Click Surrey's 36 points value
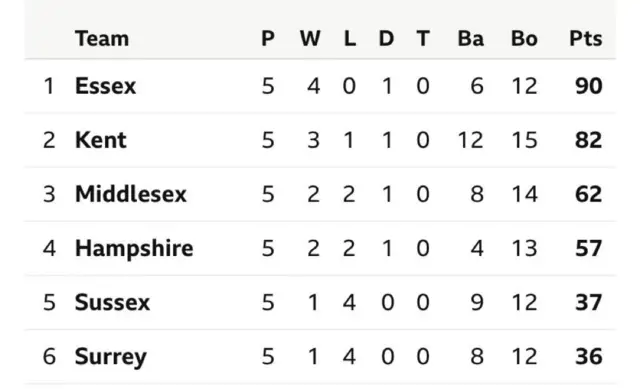Image resolution: width=640 pixels, height=389 pixels. 589,356
